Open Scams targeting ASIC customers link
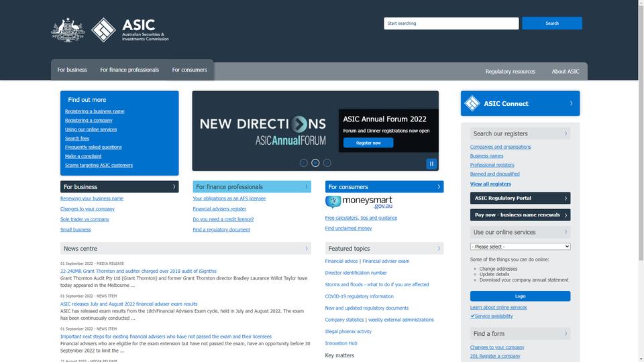Screen dimensions: 644x362 [x=99, y=165]
